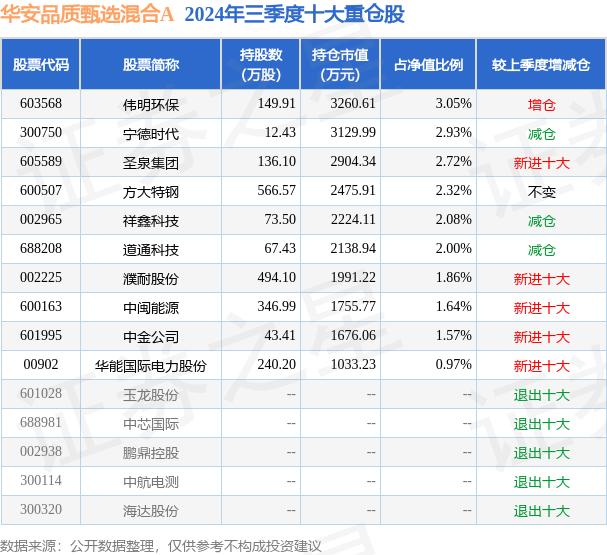Click 退出十大 in 玉龙股份 row
Image resolution: width=607 pixels, height=555 pixels.
coord(541,395)
